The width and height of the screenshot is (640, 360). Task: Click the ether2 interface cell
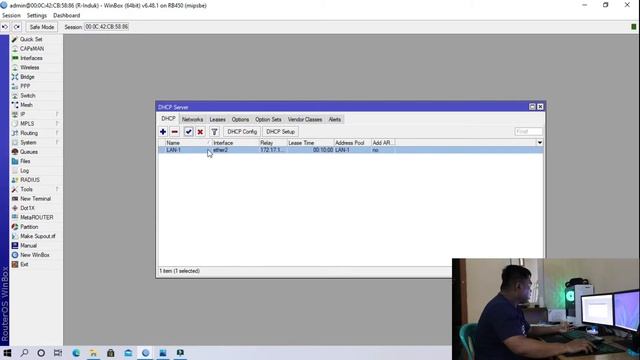tap(236, 150)
